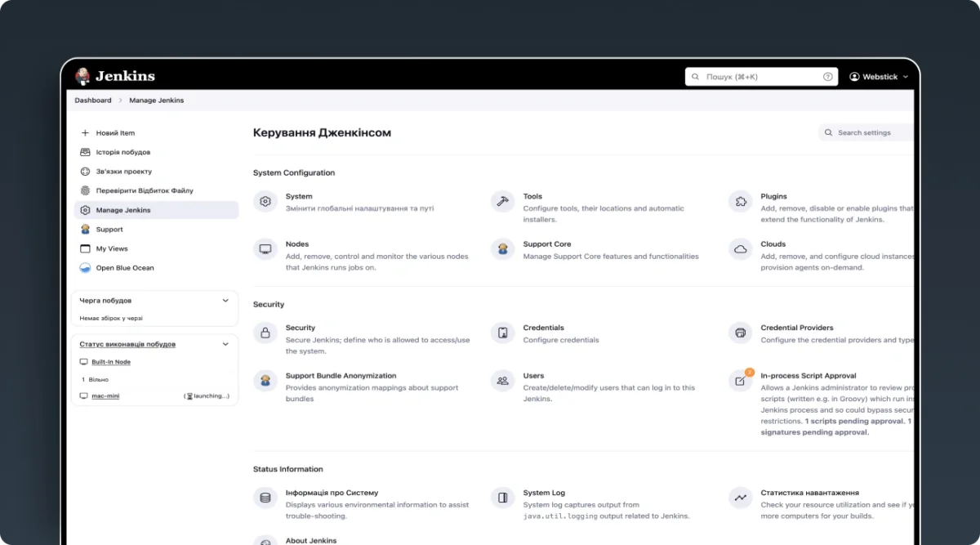Image resolution: width=980 pixels, height=545 pixels.
Task: Open the system information database icon
Action: 265,498
